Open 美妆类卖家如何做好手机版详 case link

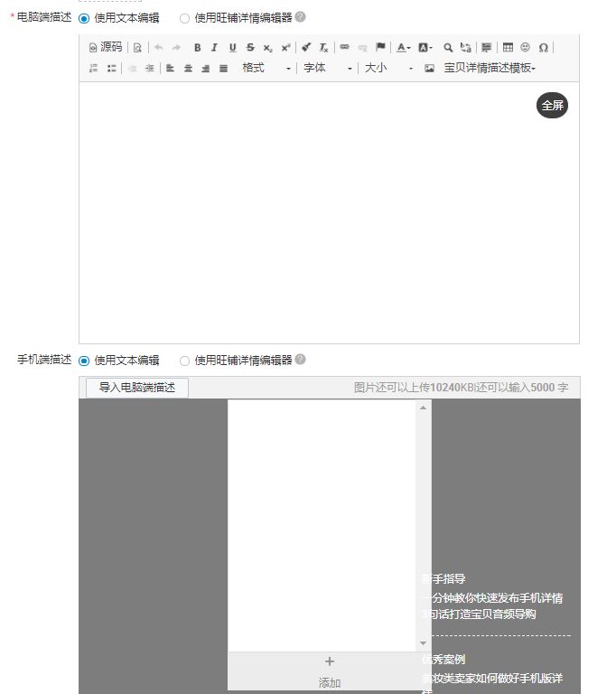click(492, 678)
